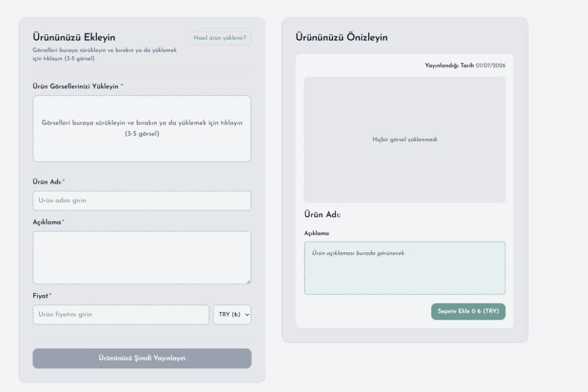Click the 'Yayınlandığı Tarih' date text
The height and width of the screenshot is (392, 588).
pos(449,66)
